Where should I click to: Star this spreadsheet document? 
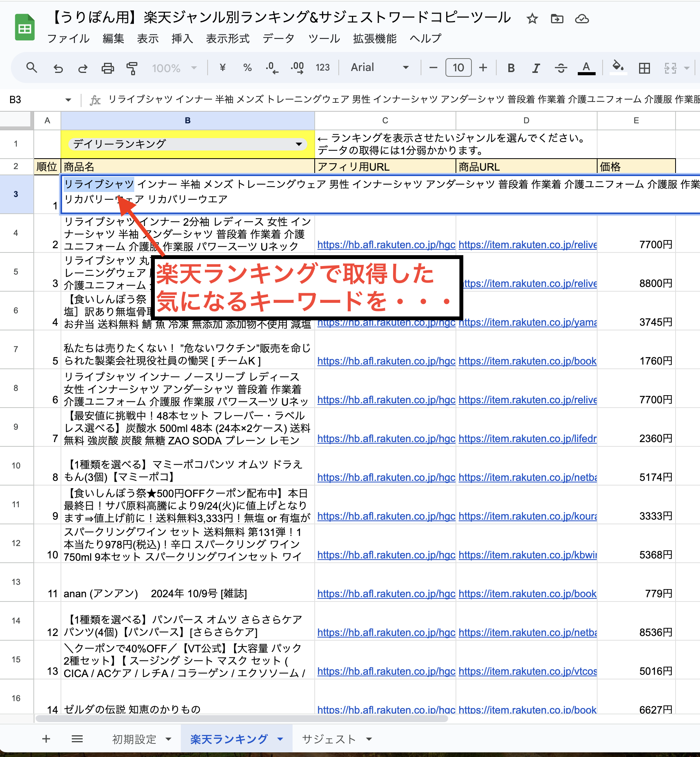(532, 19)
